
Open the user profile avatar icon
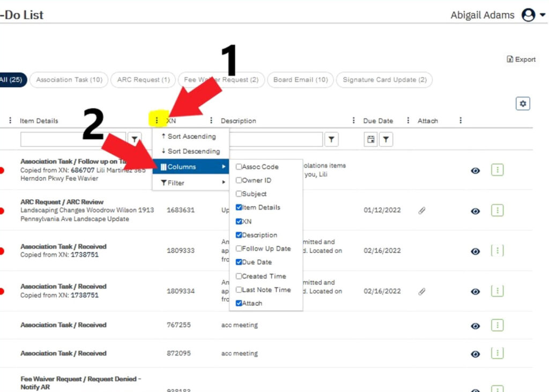pyautogui.click(x=528, y=15)
